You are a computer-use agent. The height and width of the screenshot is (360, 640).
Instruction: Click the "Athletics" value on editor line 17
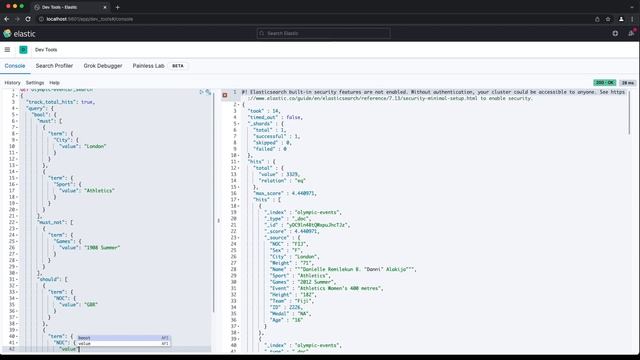[x=99, y=191]
